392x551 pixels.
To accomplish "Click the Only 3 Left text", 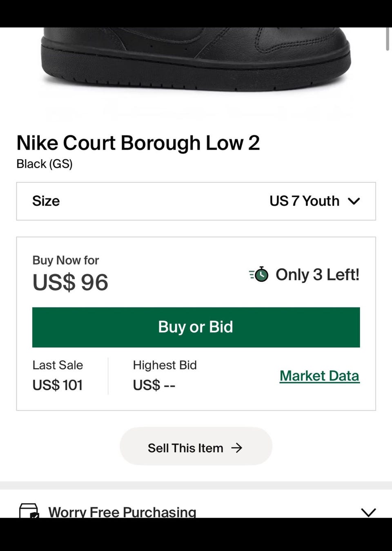I will 317,275.
